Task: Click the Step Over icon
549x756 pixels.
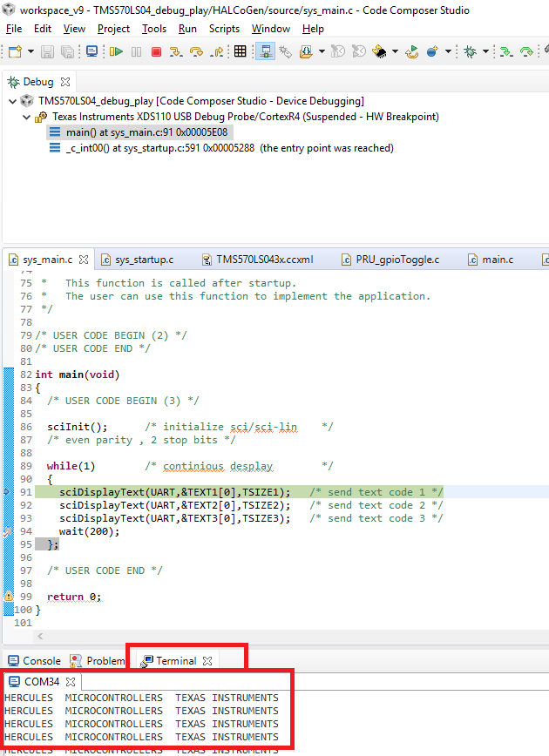Action: [x=196, y=51]
